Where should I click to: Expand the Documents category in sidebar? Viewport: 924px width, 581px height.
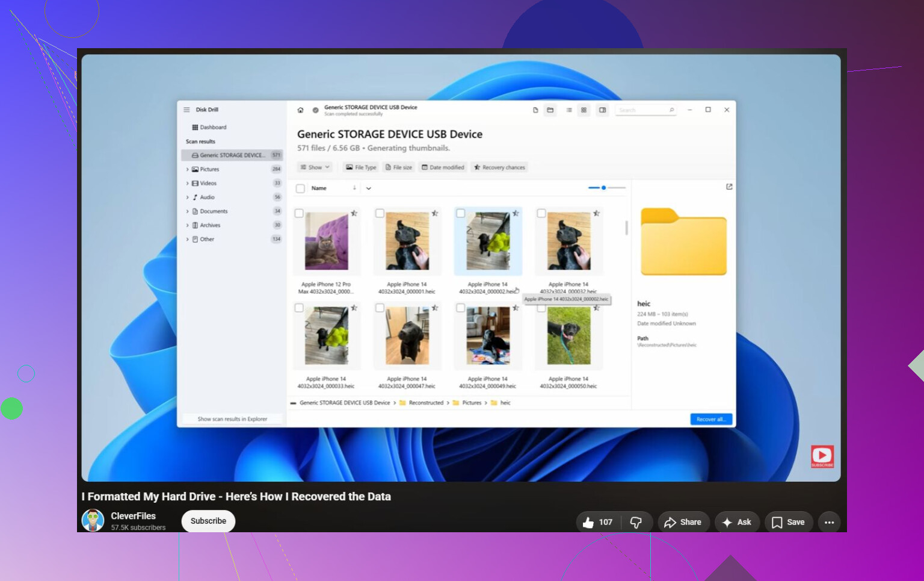[187, 211]
